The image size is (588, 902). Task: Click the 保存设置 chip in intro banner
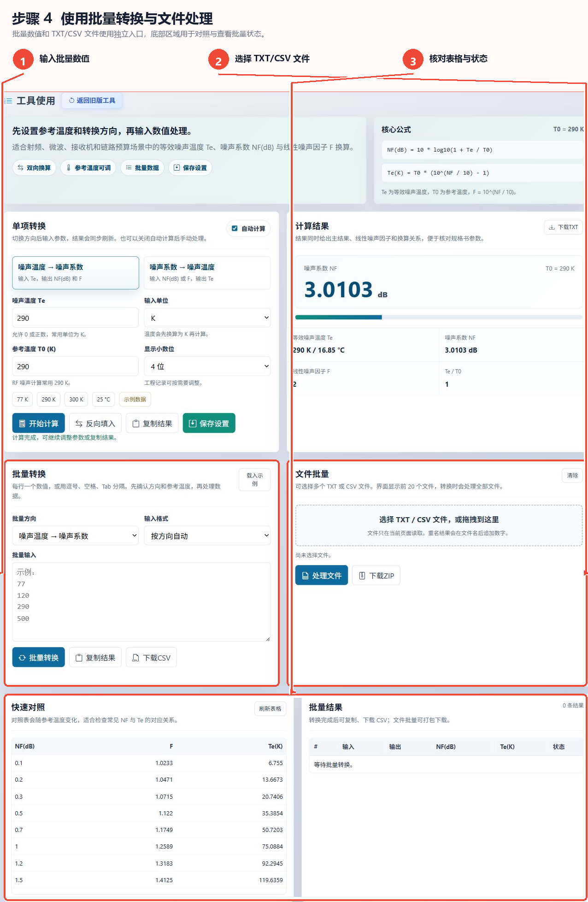tap(190, 168)
